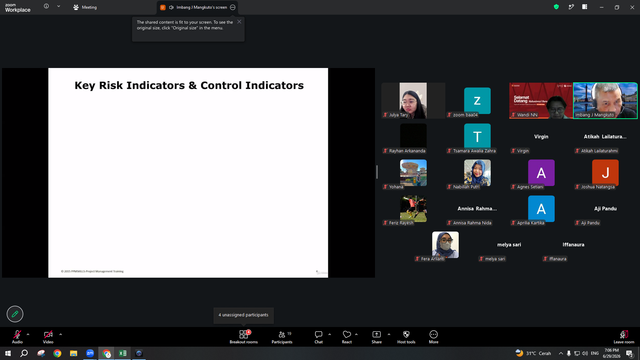Switch to the Meeting tab
The image size is (640, 360).
(85, 7)
